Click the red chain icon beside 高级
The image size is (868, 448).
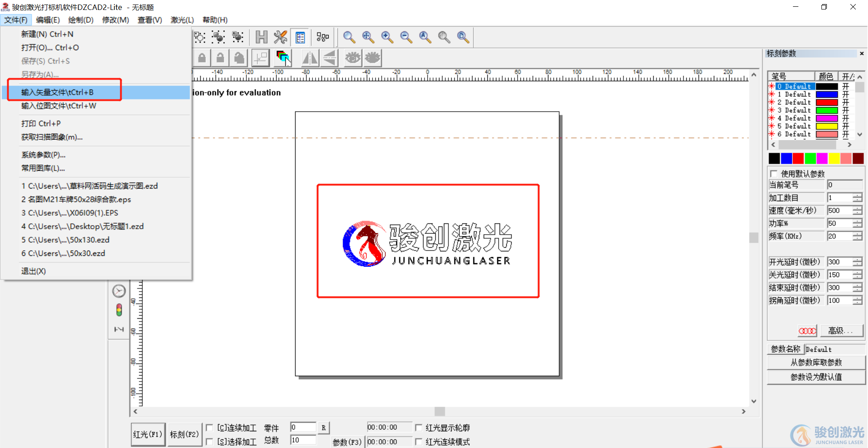pyautogui.click(x=807, y=331)
